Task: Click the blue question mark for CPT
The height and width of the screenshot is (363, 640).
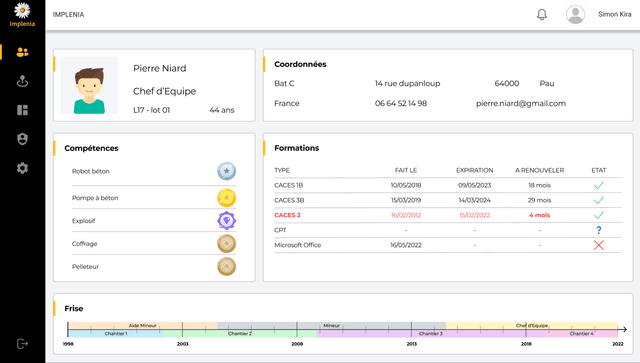Action: click(598, 230)
